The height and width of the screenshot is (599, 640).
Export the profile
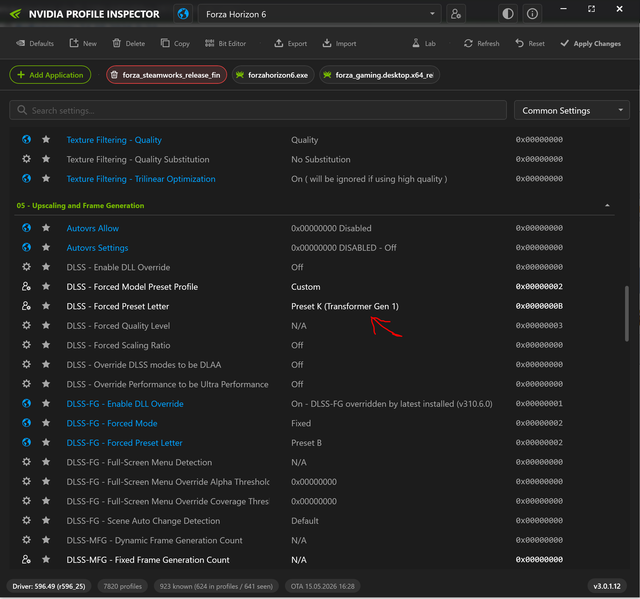point(291,44)
